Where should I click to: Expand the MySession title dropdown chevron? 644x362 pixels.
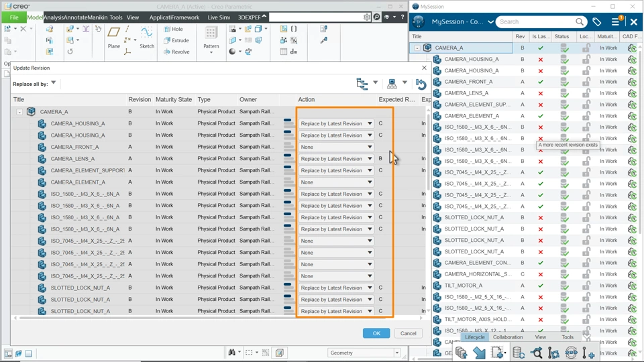pyautogui.click(x=490, y=21)
